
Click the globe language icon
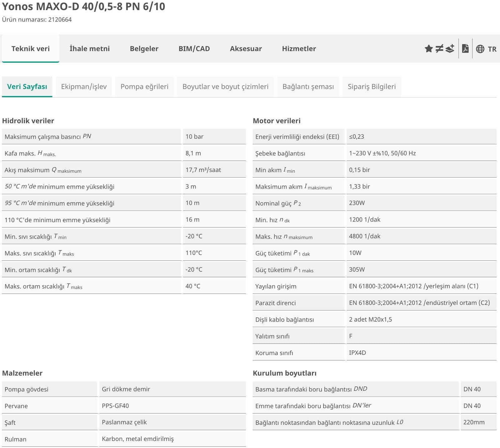click(480, 49)
